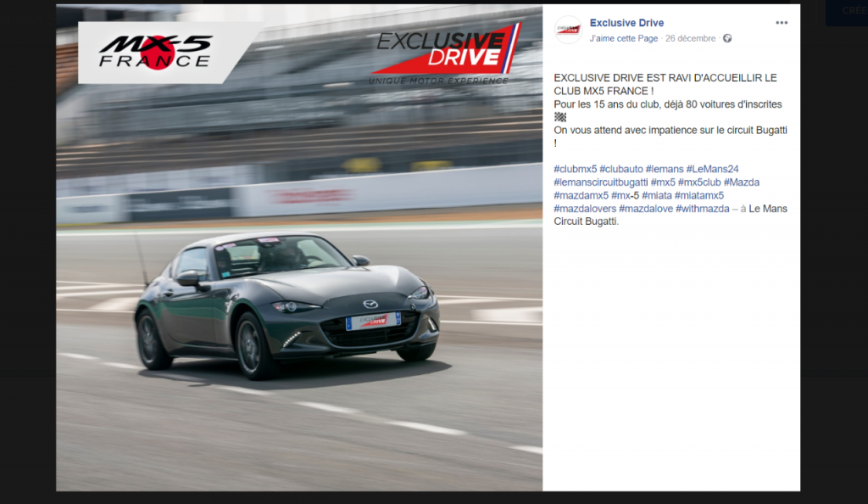Open the #clubauto hashtag

[x=621, y=169]
